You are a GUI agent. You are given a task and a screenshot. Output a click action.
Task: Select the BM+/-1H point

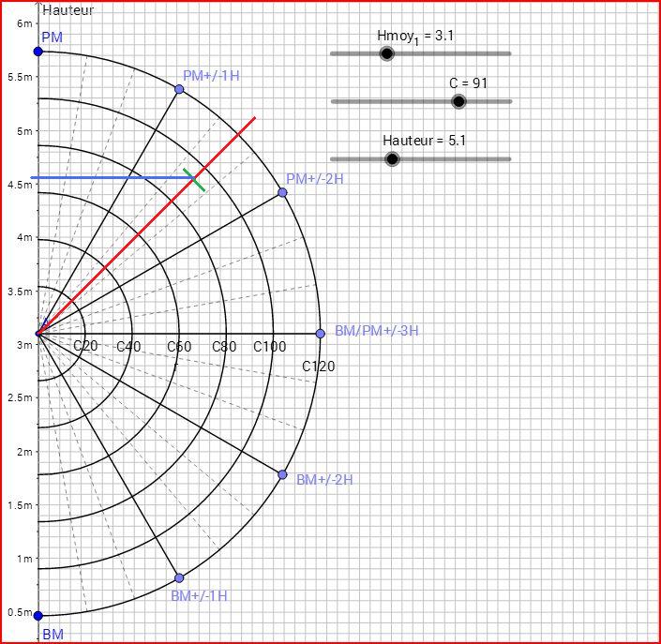click(x=179, y=577)
